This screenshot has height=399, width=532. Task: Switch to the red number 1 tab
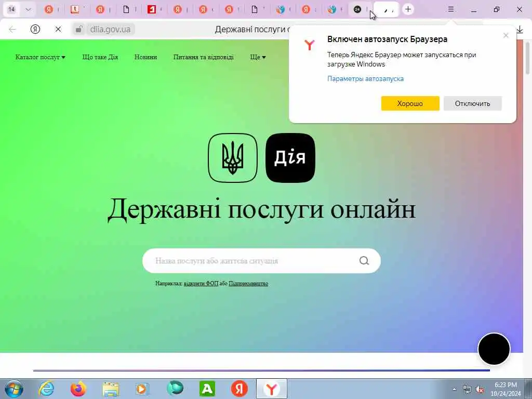(x=152, y=9)
